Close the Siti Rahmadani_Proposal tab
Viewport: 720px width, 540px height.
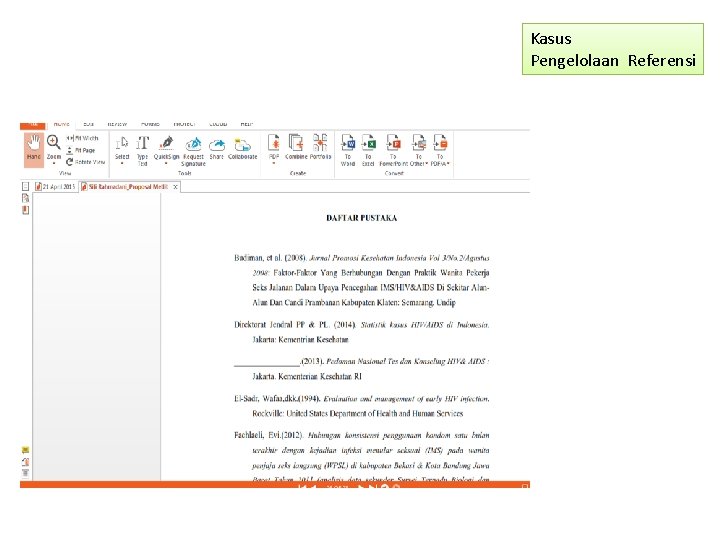[x=175, y=187]
